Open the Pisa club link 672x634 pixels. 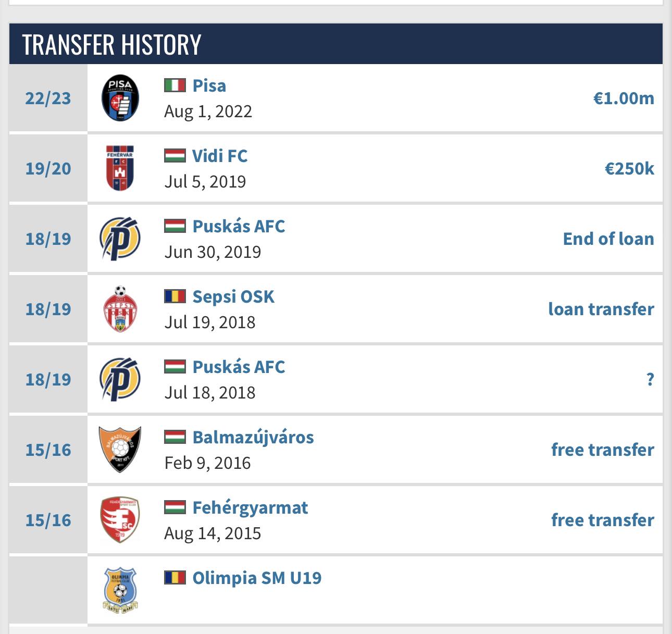(x=209, y=85)
